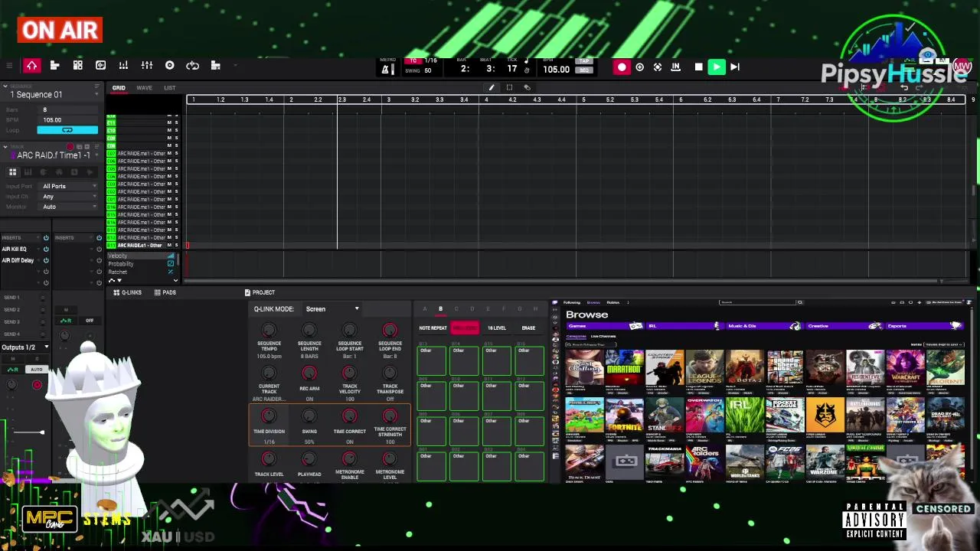Switch to the LIST tab

[169, 88]
